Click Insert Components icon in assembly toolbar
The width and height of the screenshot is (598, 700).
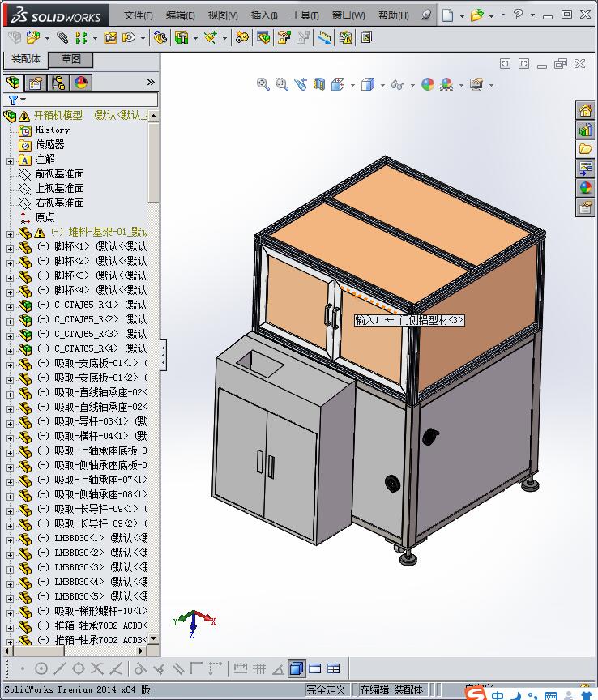(32, 37)
